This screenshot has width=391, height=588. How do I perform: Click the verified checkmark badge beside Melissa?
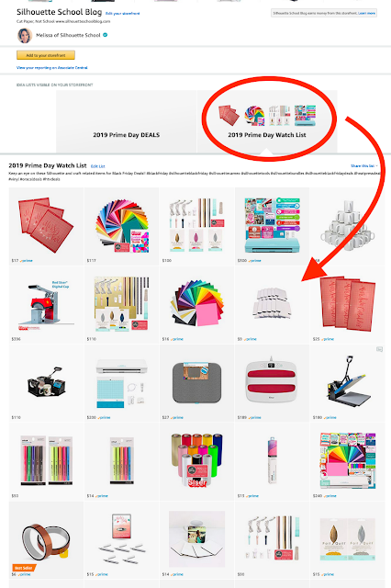106,35
